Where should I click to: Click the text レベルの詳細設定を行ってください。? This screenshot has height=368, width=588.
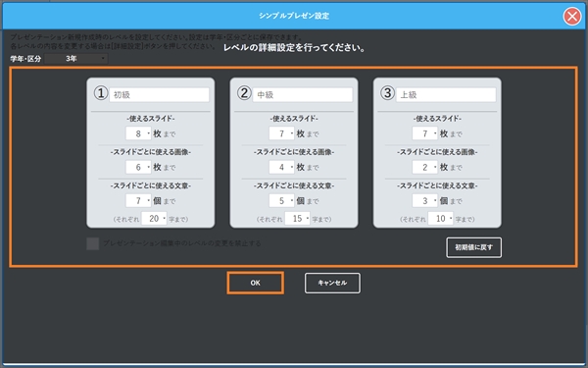point(294,48)
